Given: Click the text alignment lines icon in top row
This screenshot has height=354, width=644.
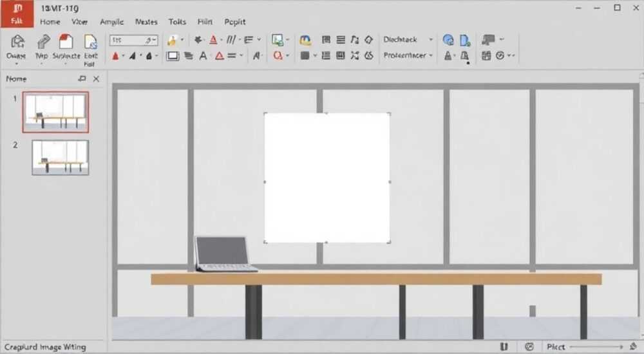Looking at the screenshot, I should pos(249,40).
